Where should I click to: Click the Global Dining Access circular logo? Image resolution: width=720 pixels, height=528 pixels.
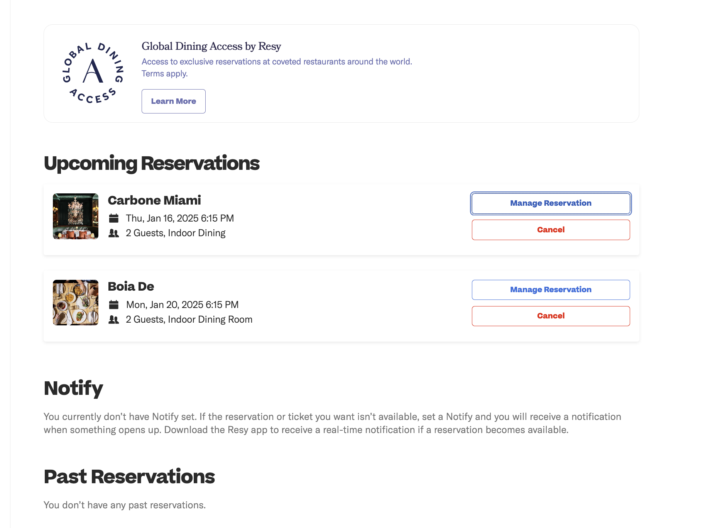[93, 73]
